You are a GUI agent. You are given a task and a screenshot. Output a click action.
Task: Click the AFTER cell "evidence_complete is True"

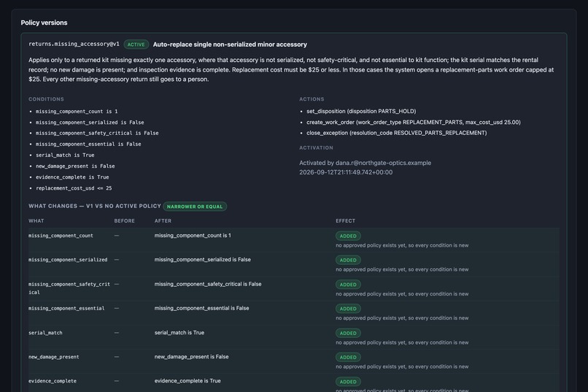pyautogui.click(x=187, y=381)
